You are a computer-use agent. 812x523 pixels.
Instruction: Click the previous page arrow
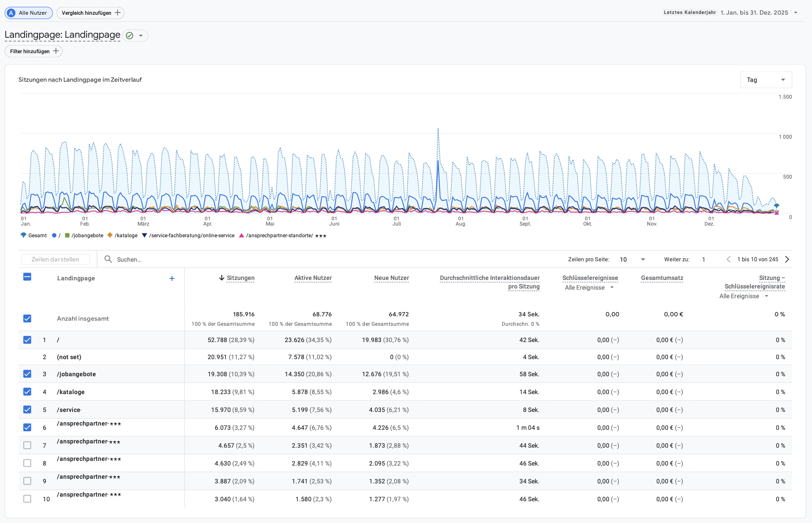[x=729, y=259]
